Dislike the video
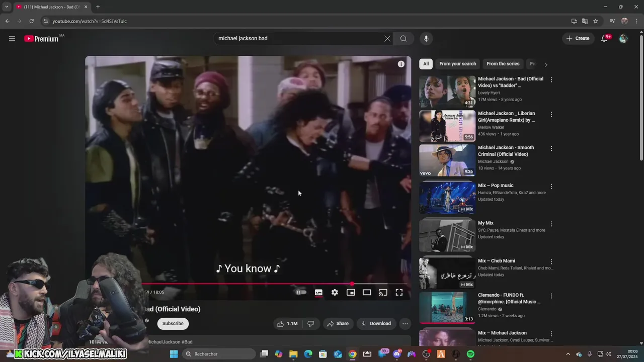 click(x=310, y=324)
